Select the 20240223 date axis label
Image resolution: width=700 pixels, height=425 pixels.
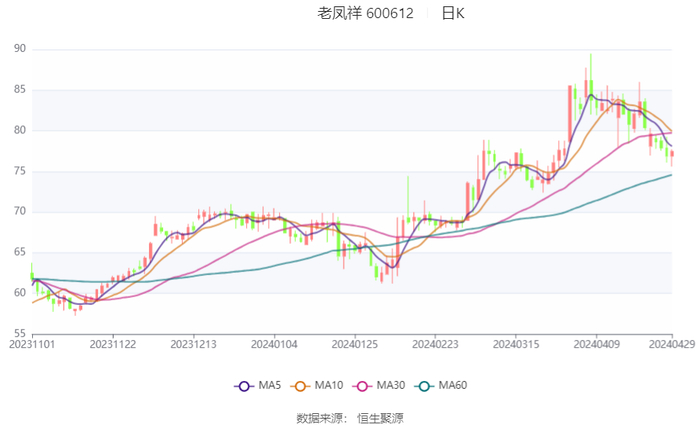(x=434, y=344)
